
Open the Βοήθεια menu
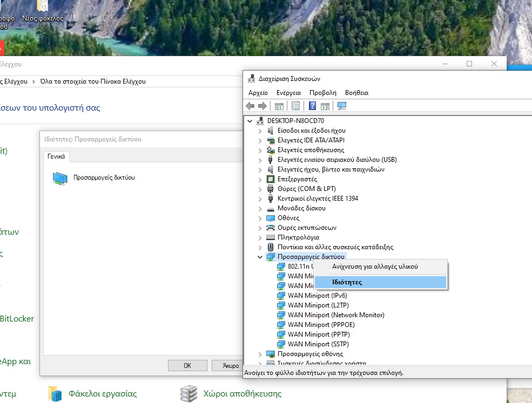tap(356, 93)
